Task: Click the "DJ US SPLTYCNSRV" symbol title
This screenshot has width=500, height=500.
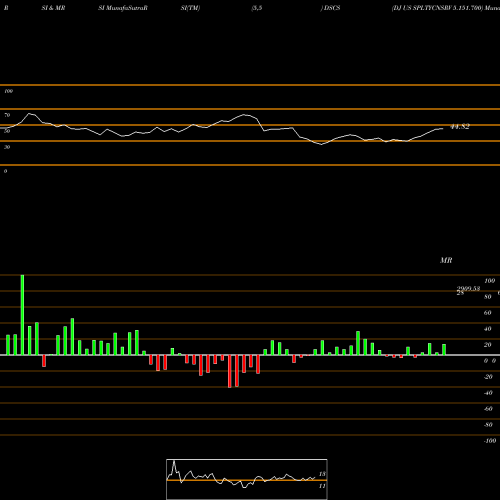Action: [421, 8]
